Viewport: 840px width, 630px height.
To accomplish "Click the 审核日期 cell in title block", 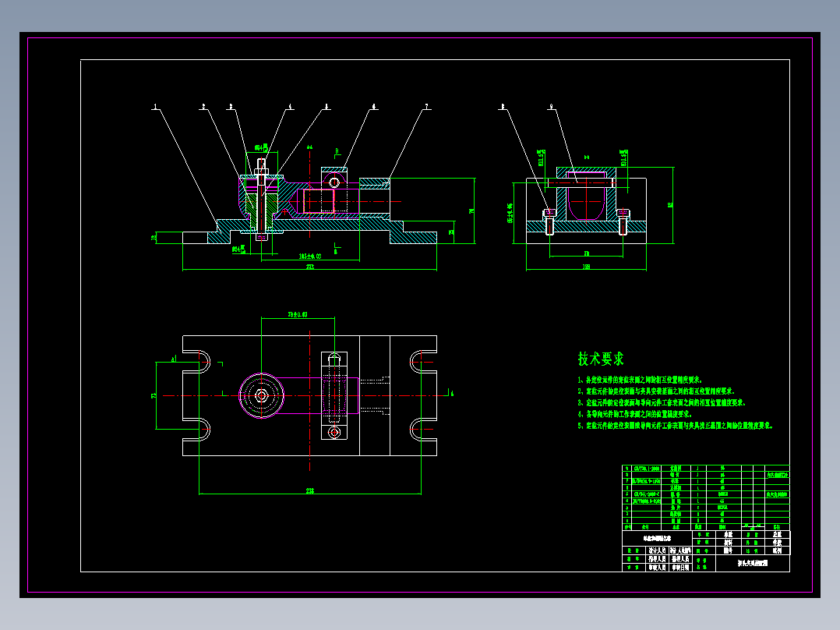I will (x=680, y=568).
